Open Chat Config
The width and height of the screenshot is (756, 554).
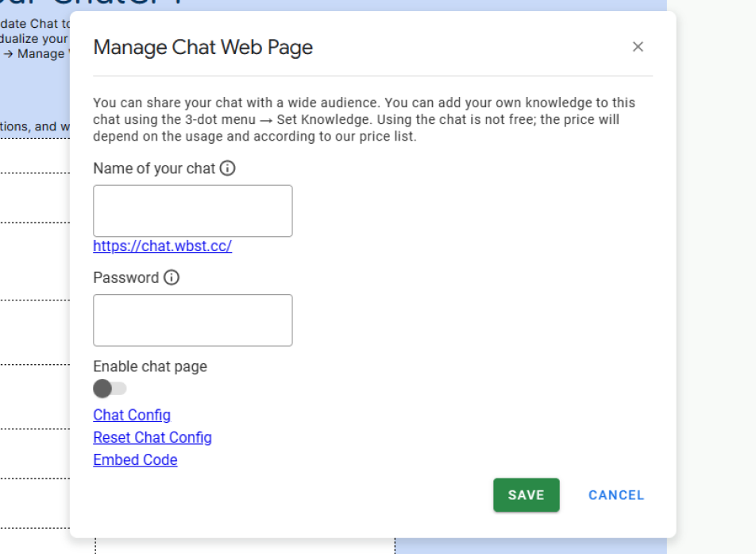(x=132, y=415)
